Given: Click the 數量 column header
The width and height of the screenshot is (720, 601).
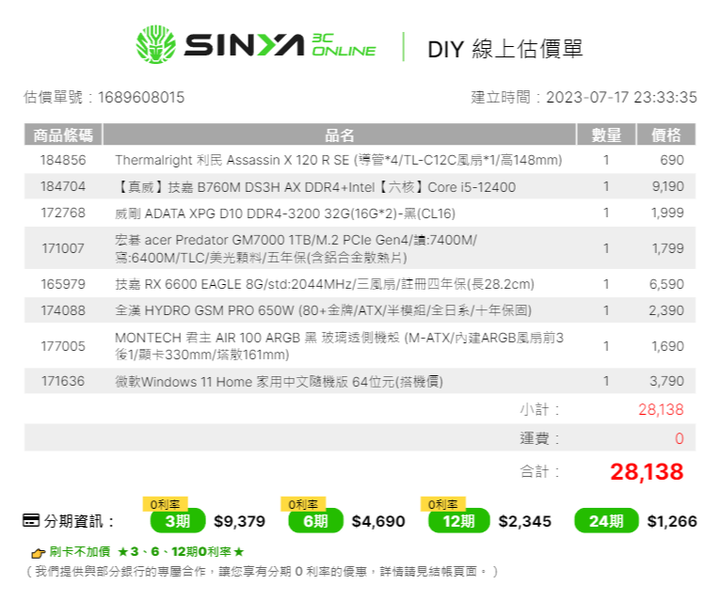Looking at the screenshot, I should 606,135.
